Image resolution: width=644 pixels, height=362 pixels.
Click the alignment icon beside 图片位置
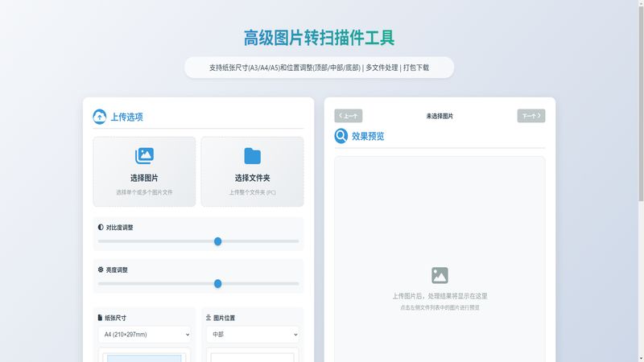click(208, 318)
